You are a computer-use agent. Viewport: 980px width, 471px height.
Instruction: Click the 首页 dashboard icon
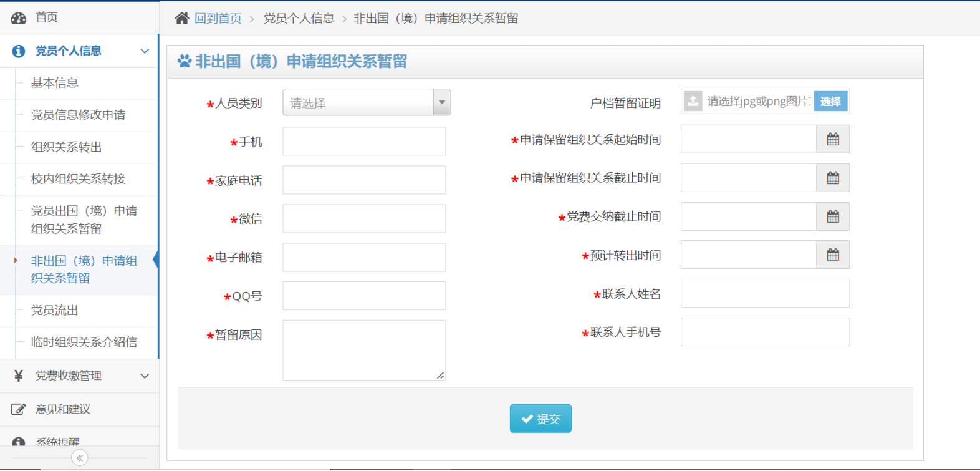click(19, 17)
